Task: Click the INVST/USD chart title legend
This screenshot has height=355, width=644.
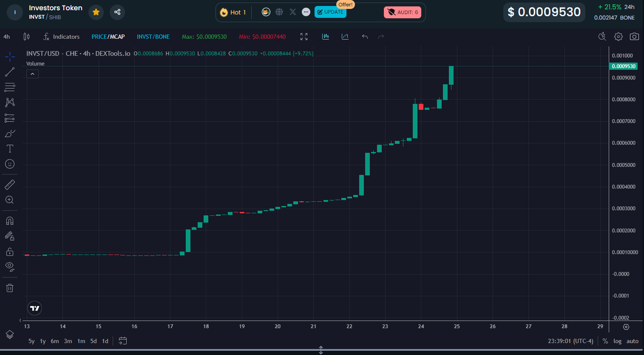Action: tap(78, 54)
